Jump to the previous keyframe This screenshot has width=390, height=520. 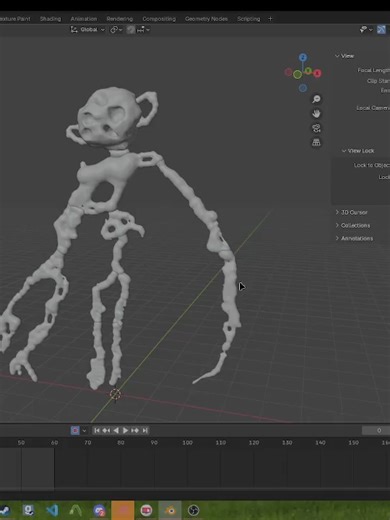pyautogui.click(x=106, y=431)
